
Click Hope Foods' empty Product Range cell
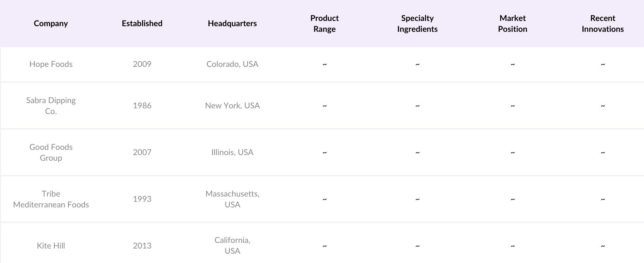324,64
